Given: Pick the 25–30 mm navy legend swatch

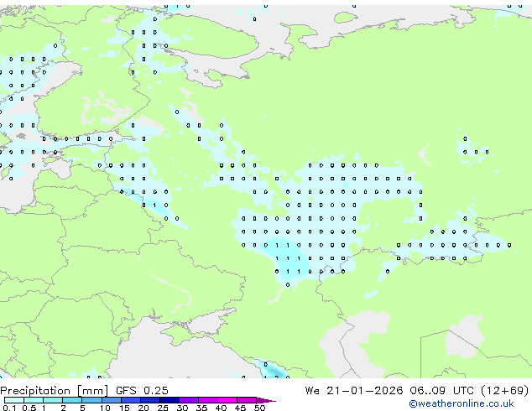Looking at the screenshot, I should click(170, 400).
